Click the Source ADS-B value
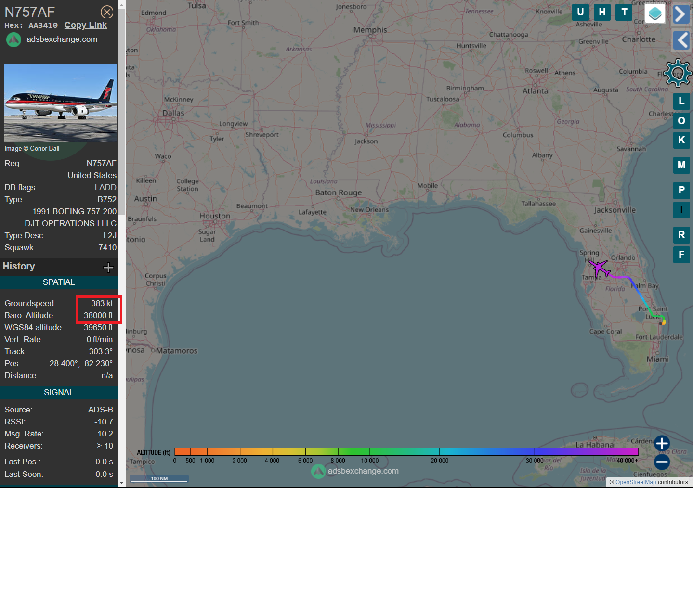693x616 pixels. click(101, 410)
